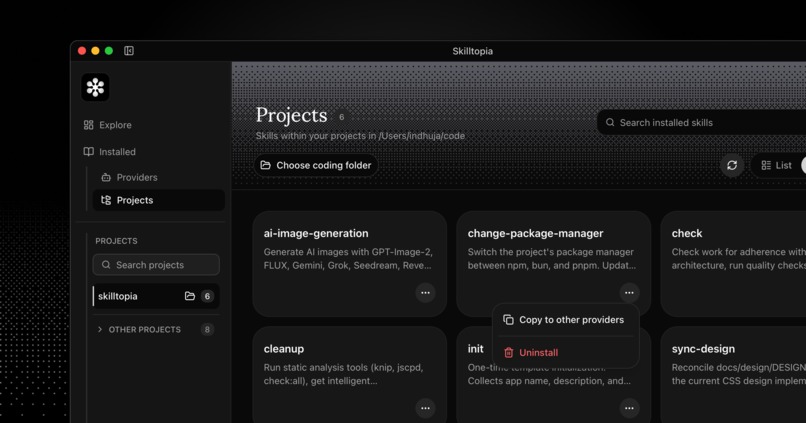Image resolution: width=806 pixels, height=423 pixels.
Task: Click the Installed book icon
Action: [x=88, y=152]
